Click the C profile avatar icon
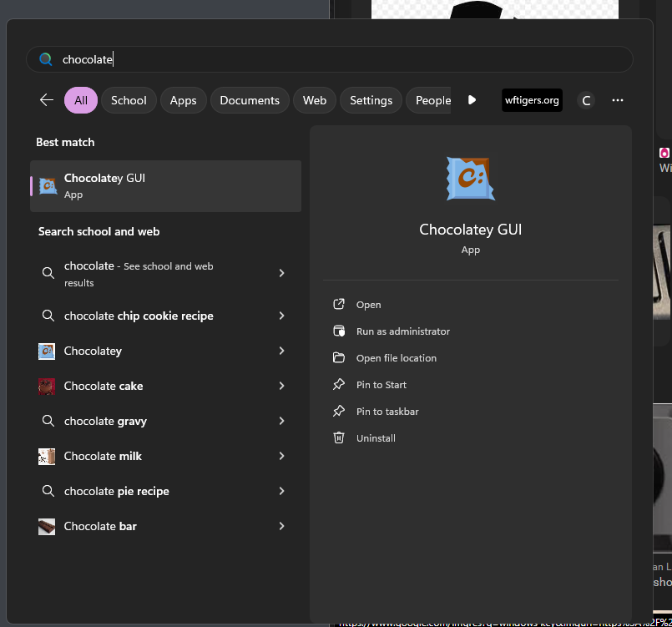This screenshot has height=627, width=672. tap(586, 101)
